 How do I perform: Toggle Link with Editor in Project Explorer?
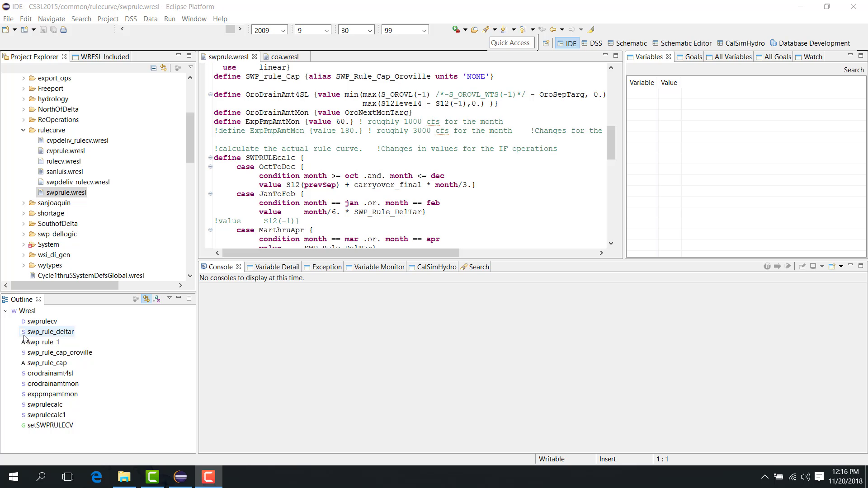pos(164,68)
